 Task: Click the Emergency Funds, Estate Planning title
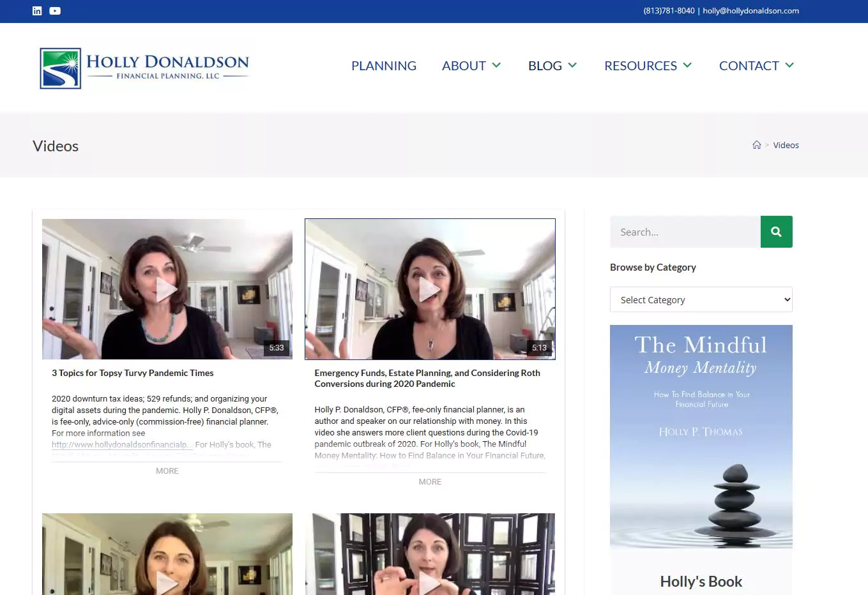pos(427,378)
